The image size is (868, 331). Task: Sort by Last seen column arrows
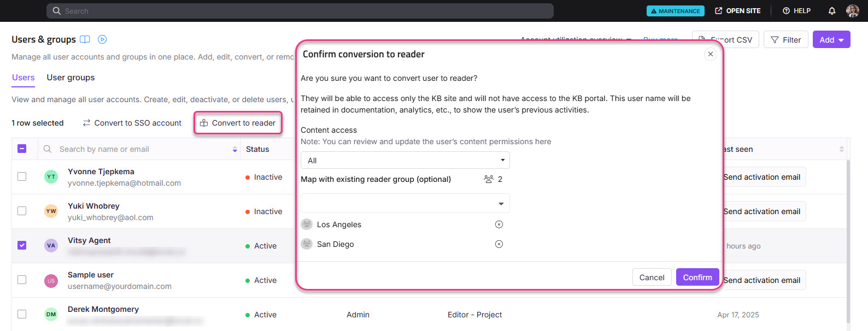coord(841,149)
